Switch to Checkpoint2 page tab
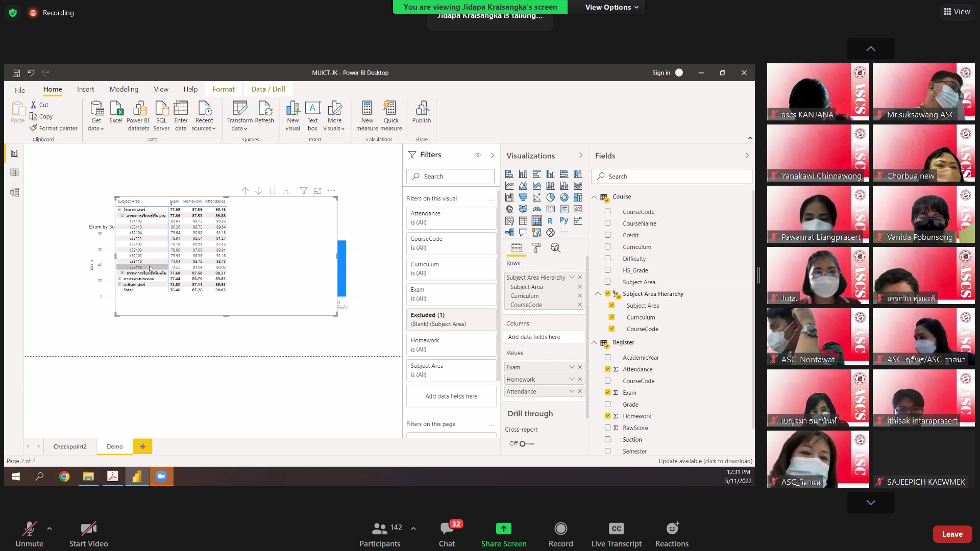This screenshot has height=551, width=980. coord(70,446)
